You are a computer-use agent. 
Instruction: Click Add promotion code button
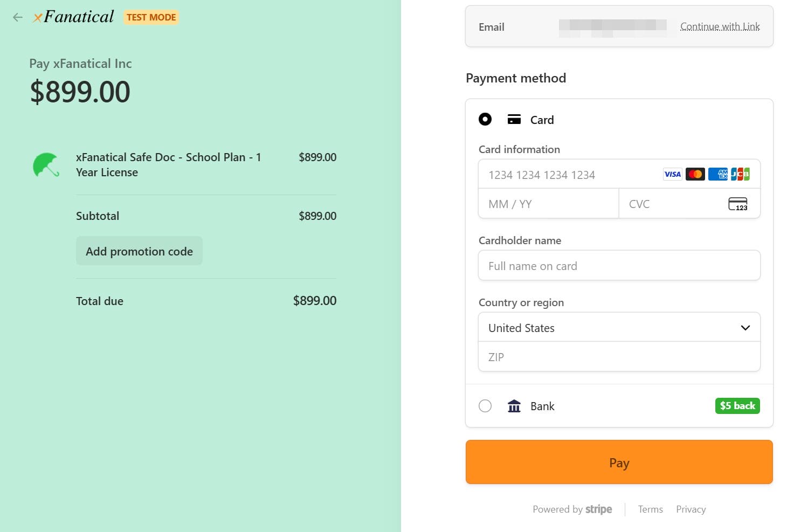pyautogui.click(x=139, y=251)
